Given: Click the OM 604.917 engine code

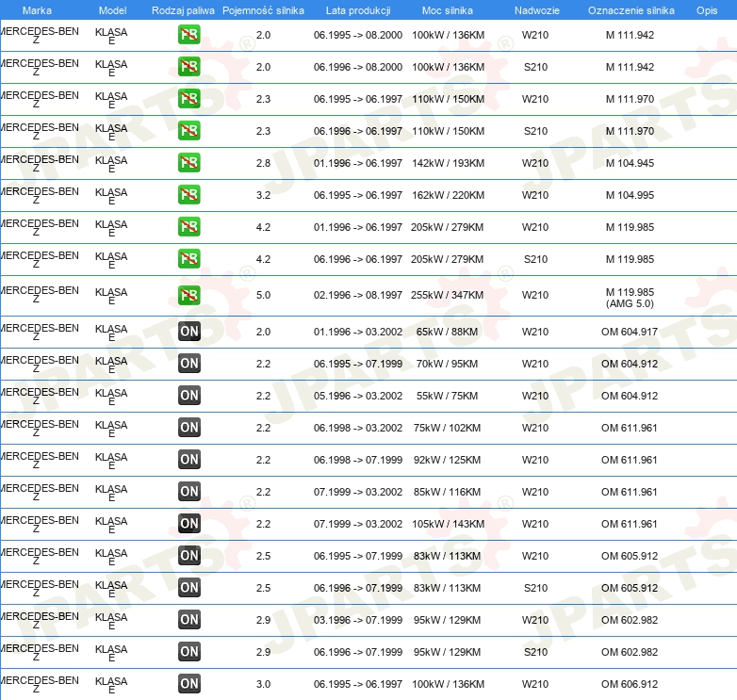Looking at the screenshot, I should click(631, 332).
